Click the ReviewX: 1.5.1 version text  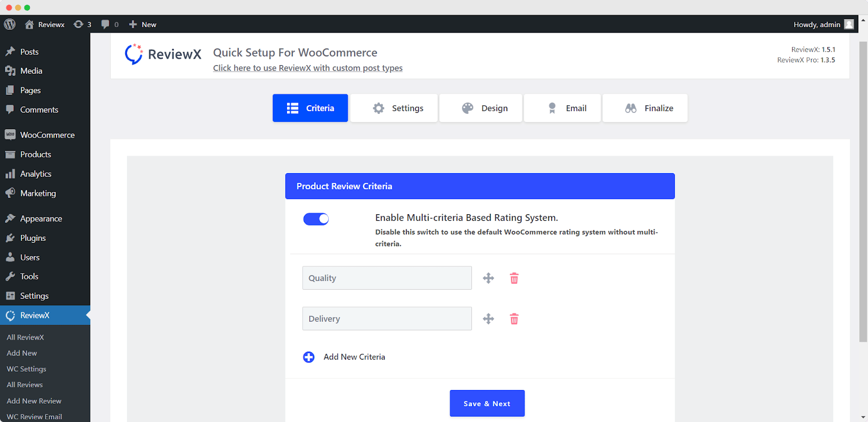tap(813, 49)
